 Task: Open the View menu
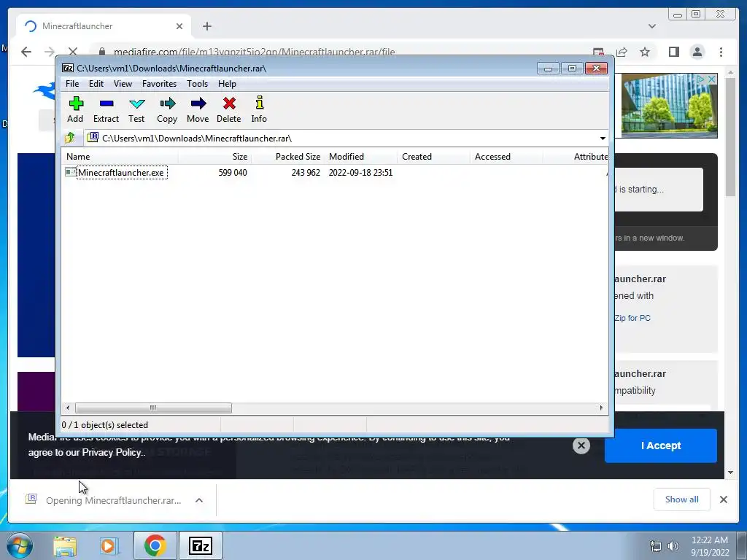coord(123,84)
